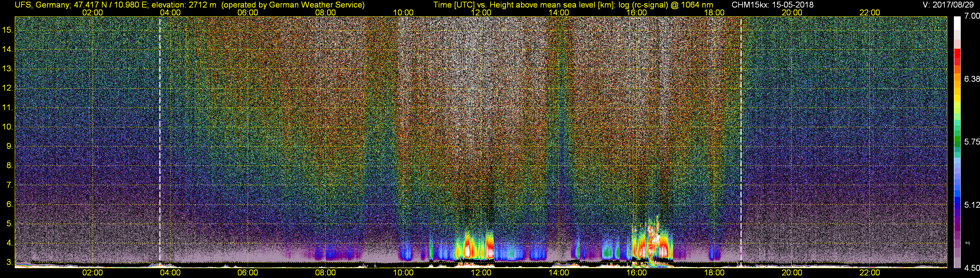Click the 7.00 value on the color scale
This screenshot has width=980, height=278.
pyautogui.click(x=972, y=16)
